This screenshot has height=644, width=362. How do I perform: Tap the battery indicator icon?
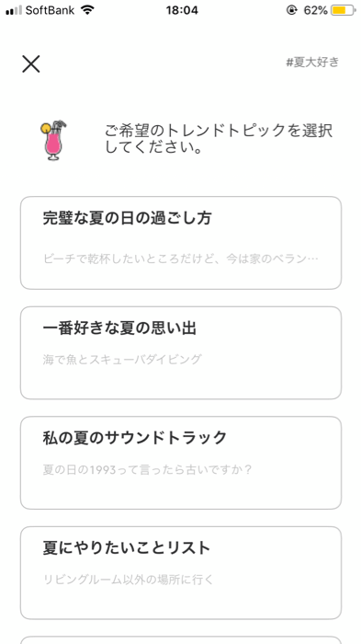pos(344,10)
